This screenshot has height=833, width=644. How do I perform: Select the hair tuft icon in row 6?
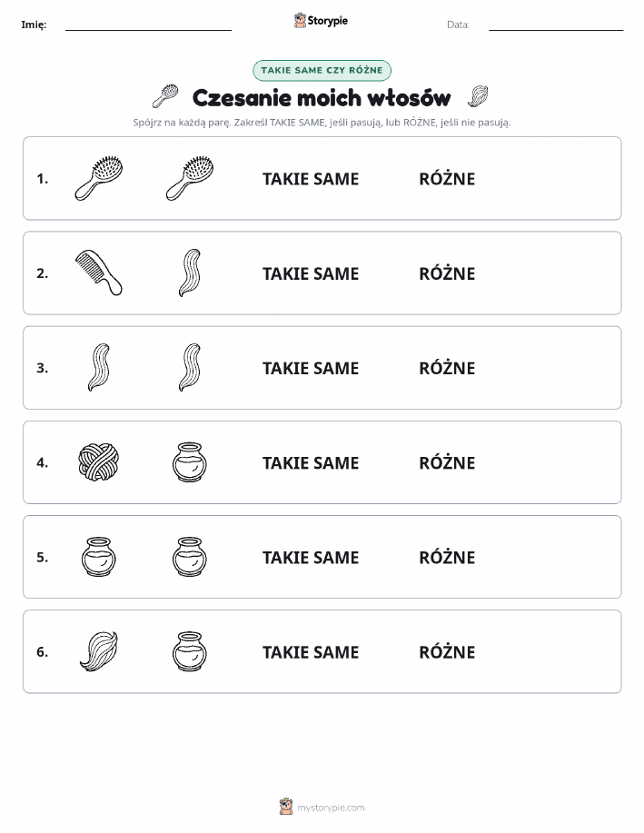[x=99, y=651]
